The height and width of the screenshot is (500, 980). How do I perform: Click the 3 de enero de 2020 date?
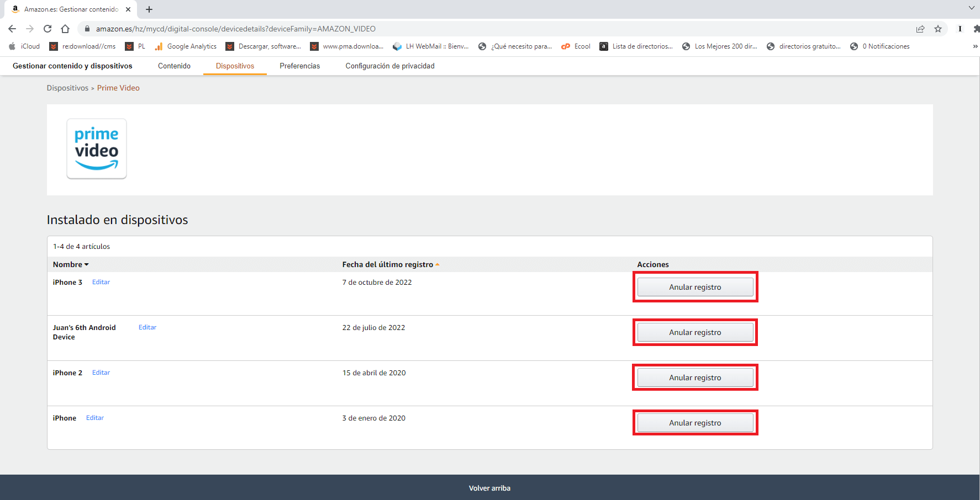[x=373, y=418]
